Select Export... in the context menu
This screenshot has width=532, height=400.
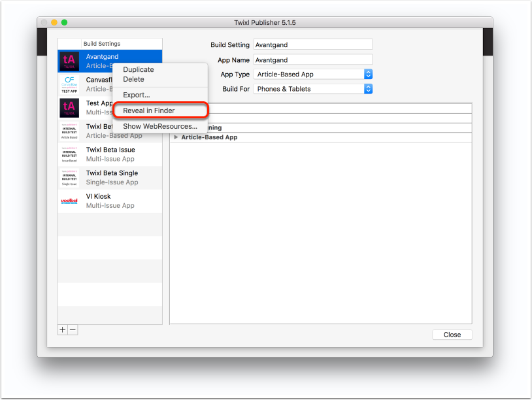coord(137,95)
